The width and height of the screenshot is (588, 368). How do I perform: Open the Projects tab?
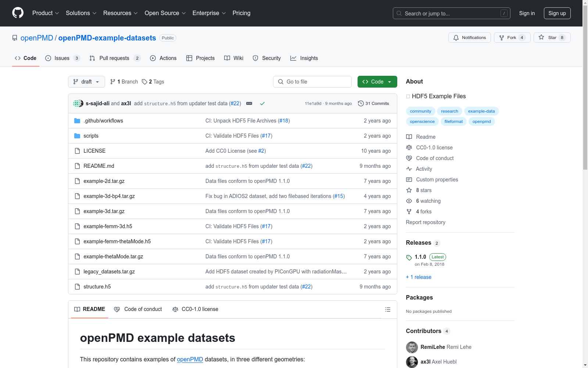click(x=200, y=58)
